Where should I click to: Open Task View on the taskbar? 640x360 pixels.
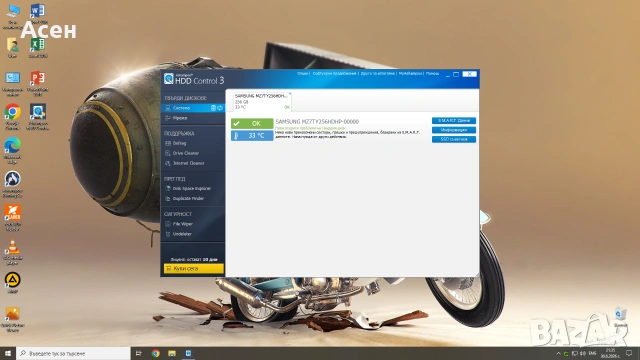pos(138,353)
